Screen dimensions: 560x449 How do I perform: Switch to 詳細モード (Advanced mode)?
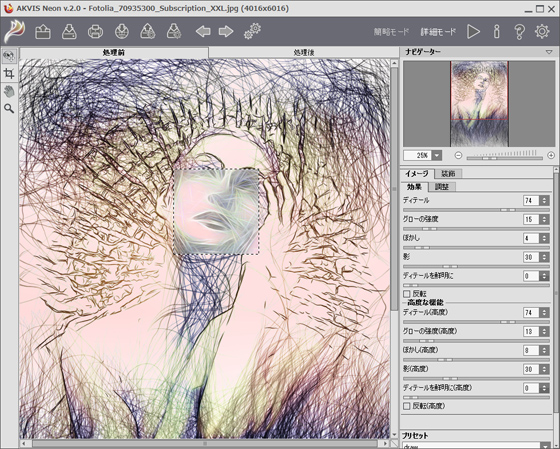coord(438,32)
